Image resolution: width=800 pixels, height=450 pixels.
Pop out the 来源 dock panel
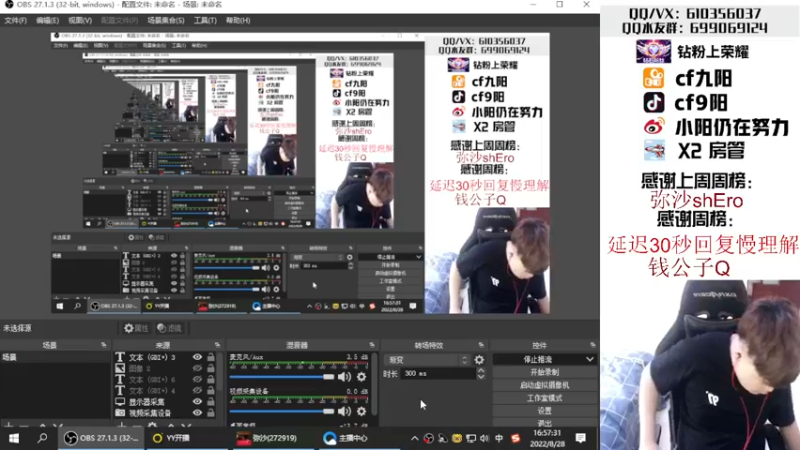pyautogui.click(x=217, y=345)
